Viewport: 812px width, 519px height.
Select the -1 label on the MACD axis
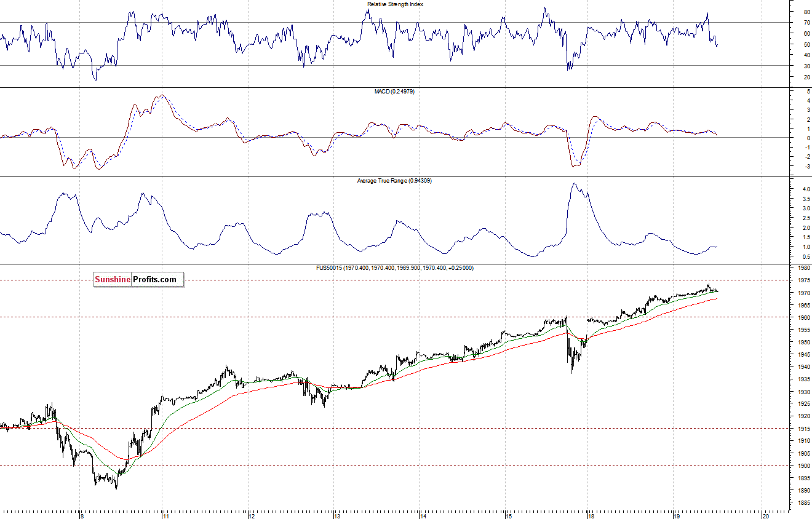coord(806,148)
